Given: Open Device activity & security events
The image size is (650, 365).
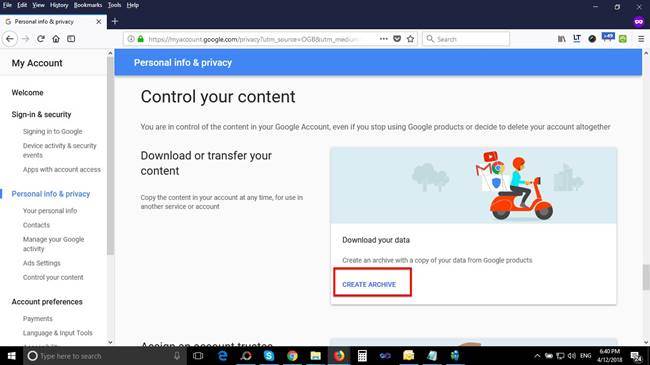Looking at the screenshot, I should click(60, 150).
